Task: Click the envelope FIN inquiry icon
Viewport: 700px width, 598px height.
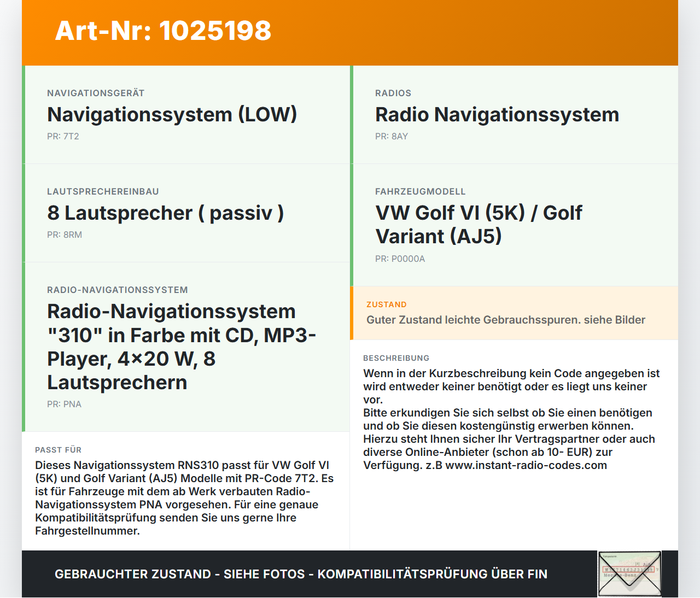Action: point(629,573)
